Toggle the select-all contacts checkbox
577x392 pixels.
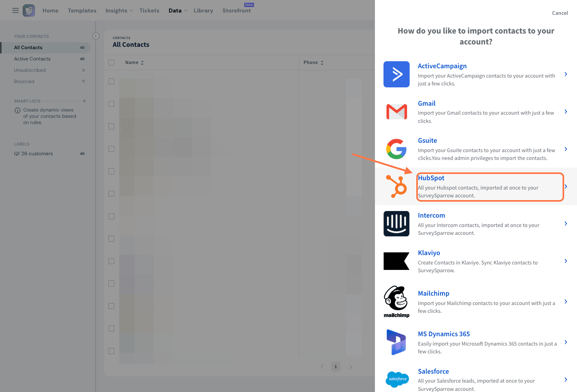[112, 63]
